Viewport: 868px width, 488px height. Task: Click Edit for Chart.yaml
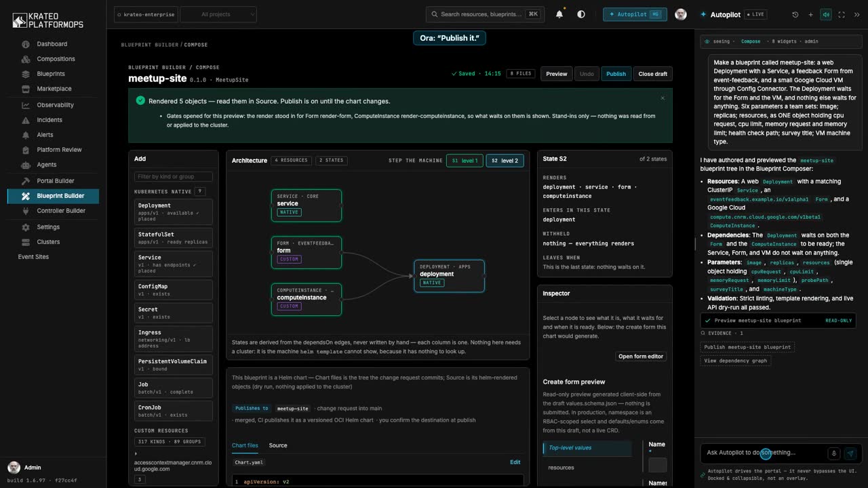[515, 462]
